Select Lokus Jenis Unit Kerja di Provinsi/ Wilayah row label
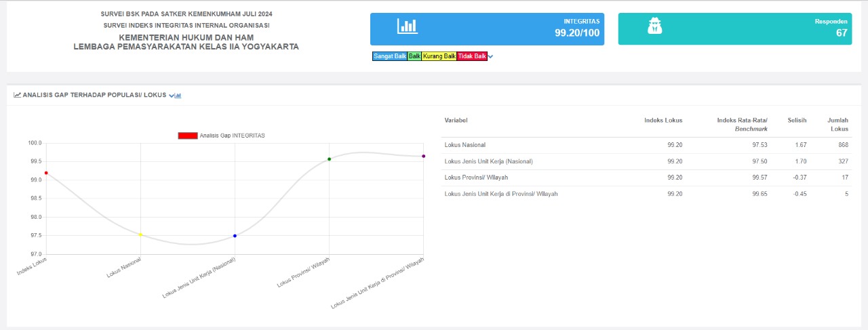Screen dimensions: 868x330 pyautogui.click(x=501, y=194)
